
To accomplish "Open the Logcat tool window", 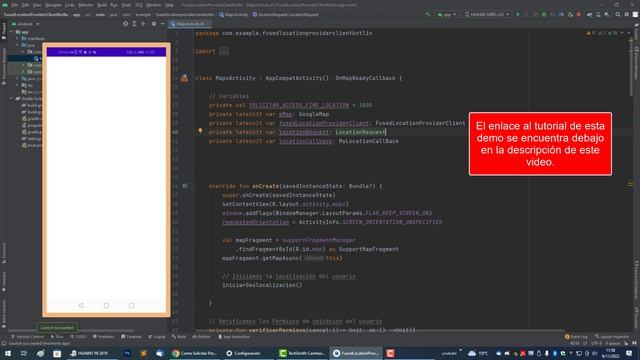I will (x=157, y=337).
